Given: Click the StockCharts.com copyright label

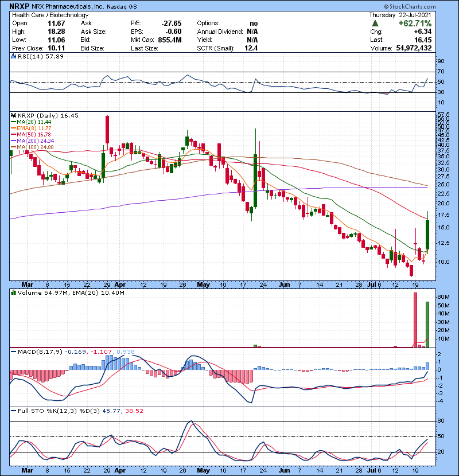Looking at the screenshot, I should 410,6.
